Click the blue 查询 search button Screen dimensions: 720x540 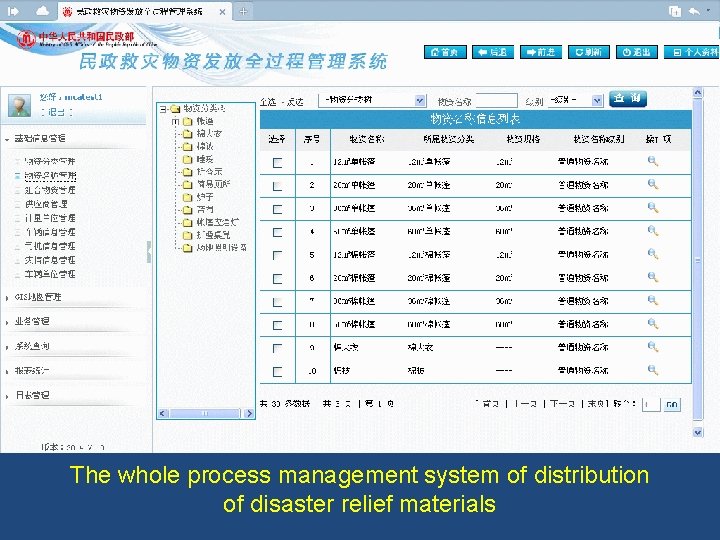628,98
